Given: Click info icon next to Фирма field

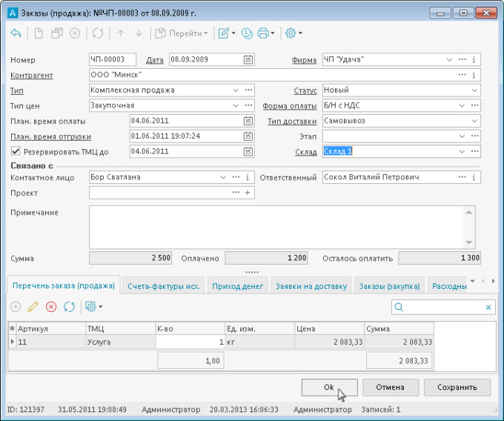Looking at the screenshot, I should 474,59.
